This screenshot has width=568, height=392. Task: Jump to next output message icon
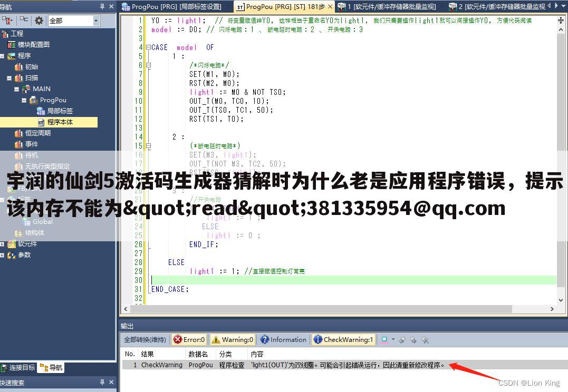(413, 340)
